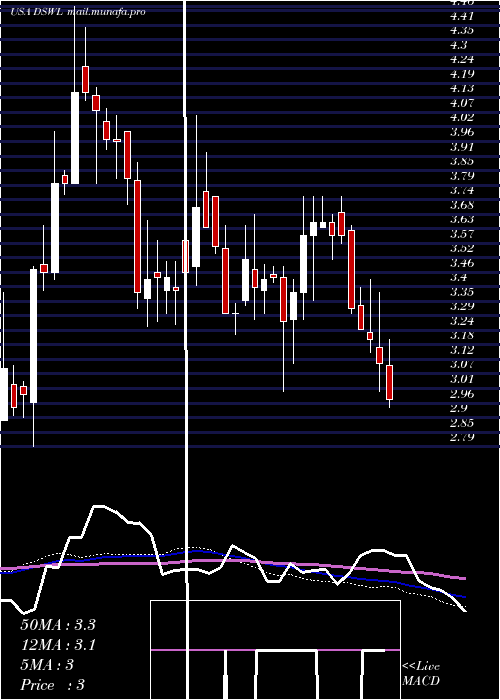Click the <<Live MACD label
Image resolution: width=500 pixels, height=700 pixels.
pyautogui.click(x=421, y=673)
